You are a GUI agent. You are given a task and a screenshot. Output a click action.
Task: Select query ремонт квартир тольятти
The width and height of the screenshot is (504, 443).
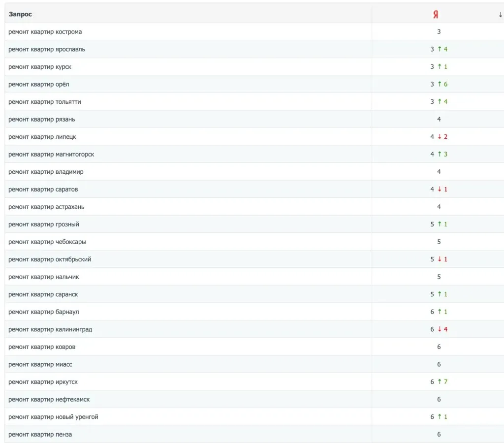tap(45, 102)
